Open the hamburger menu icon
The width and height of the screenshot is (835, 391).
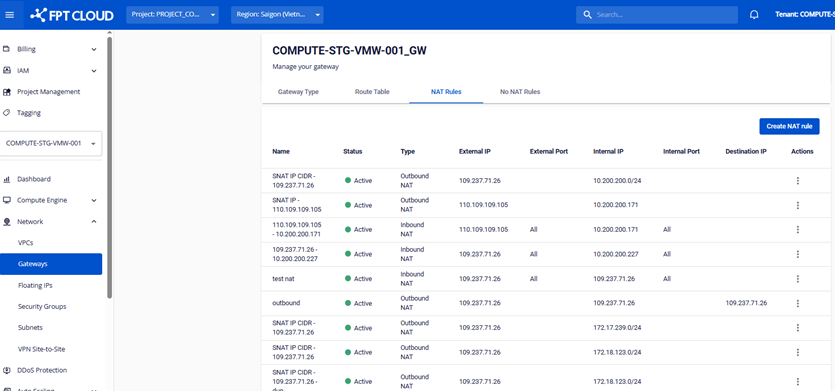(10, 15)
